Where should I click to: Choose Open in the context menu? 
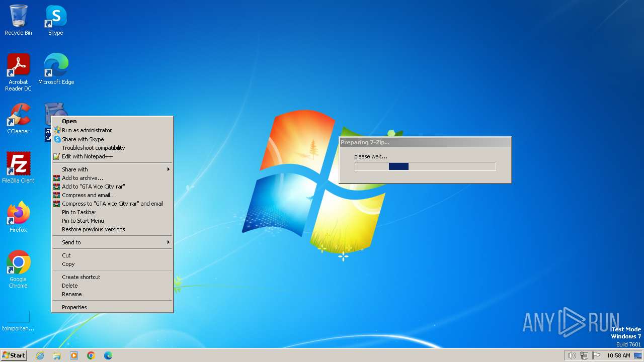click(x=112, y=121)
